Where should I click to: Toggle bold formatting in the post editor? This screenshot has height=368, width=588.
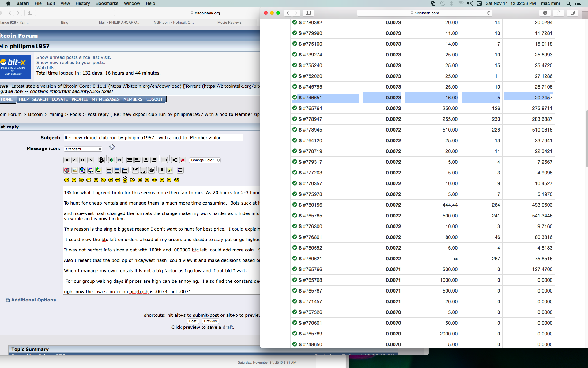[x=67, y=160]
